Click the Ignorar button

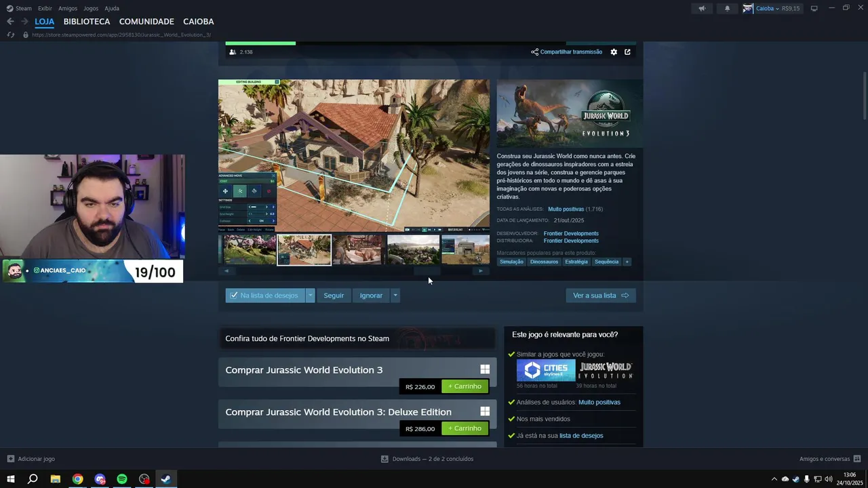pyautogui.click(x=371, y=296)
